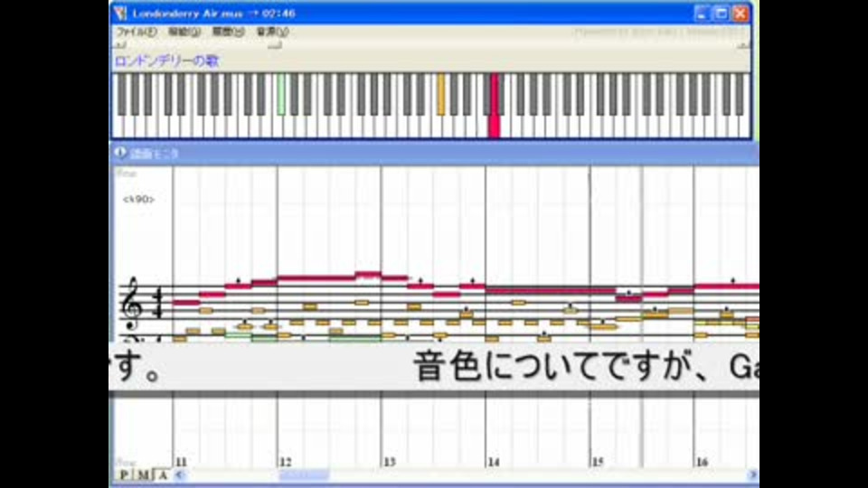Open the ファイル(F) menu
The image size is (868, 488).
pos(137,32)
